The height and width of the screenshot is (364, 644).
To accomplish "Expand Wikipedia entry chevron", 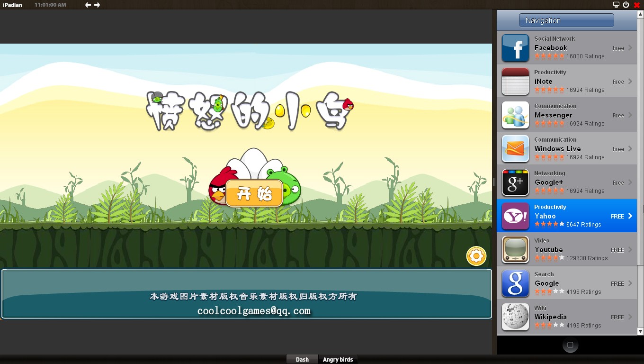I will (x=630, y=317).
